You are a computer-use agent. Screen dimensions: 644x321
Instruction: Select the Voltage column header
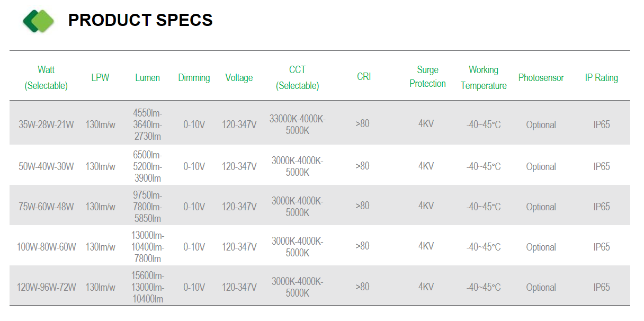click(x=239, y=78)
